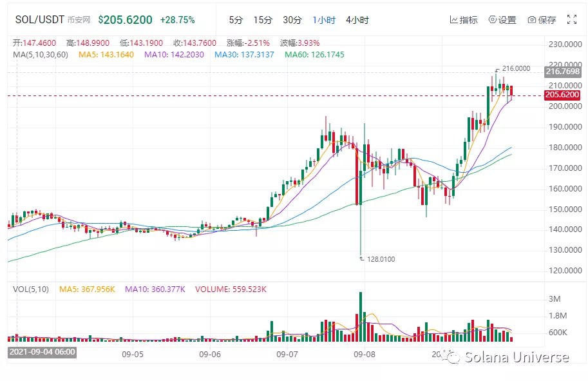The height and width of the screenshot is (381, 588).
Task: Click the red 205.6200 current price tag
Action: (x=562, y=95)
